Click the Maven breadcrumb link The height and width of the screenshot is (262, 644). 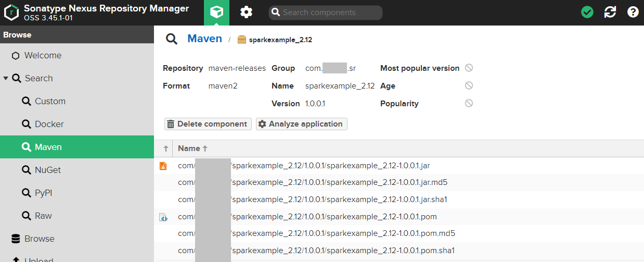click(x=204, y=39)
